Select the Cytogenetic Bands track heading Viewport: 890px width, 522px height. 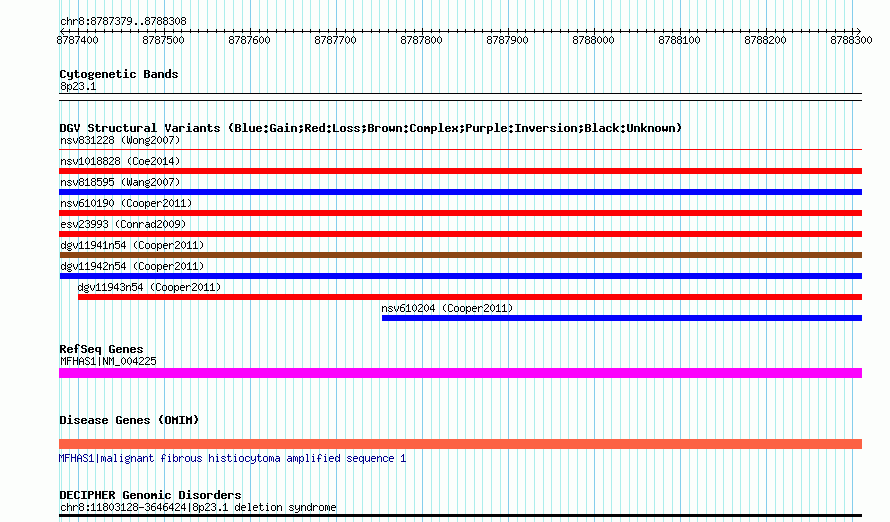[119, 74]
